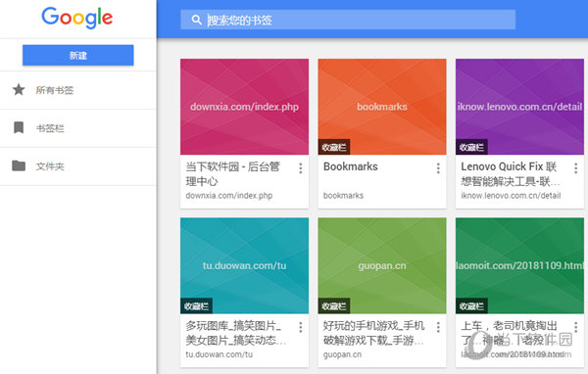
Task: Click the folder icon for 文件夹
Action: (19, 165)
